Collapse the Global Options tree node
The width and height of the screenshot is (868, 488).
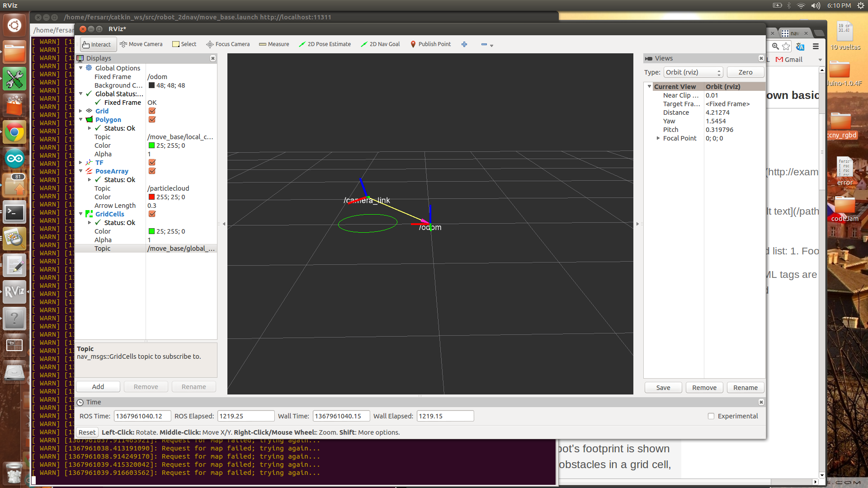click(x=81, y=68)
